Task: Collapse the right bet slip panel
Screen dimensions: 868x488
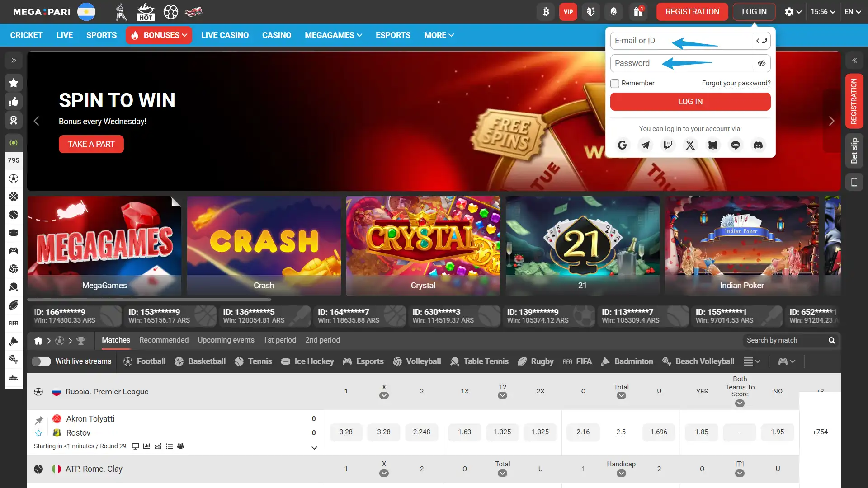Action: 854,60
